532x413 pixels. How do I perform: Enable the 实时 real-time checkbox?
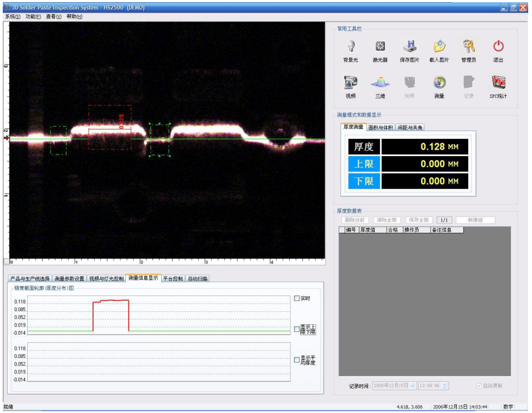coord(297,298)
